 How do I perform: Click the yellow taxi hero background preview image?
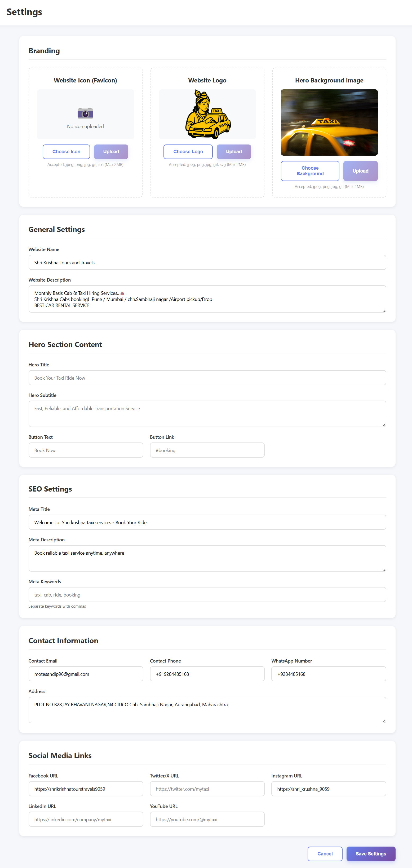point(329,122)
